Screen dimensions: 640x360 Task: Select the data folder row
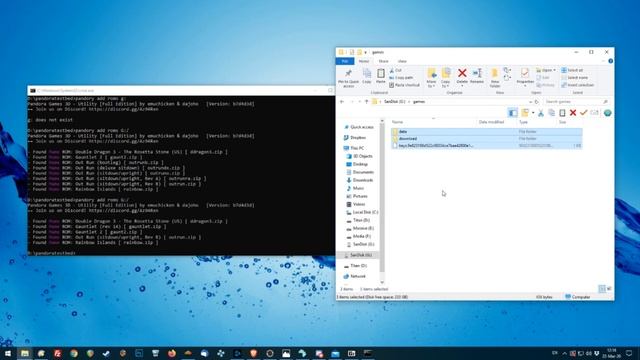[x=487, y=131]
